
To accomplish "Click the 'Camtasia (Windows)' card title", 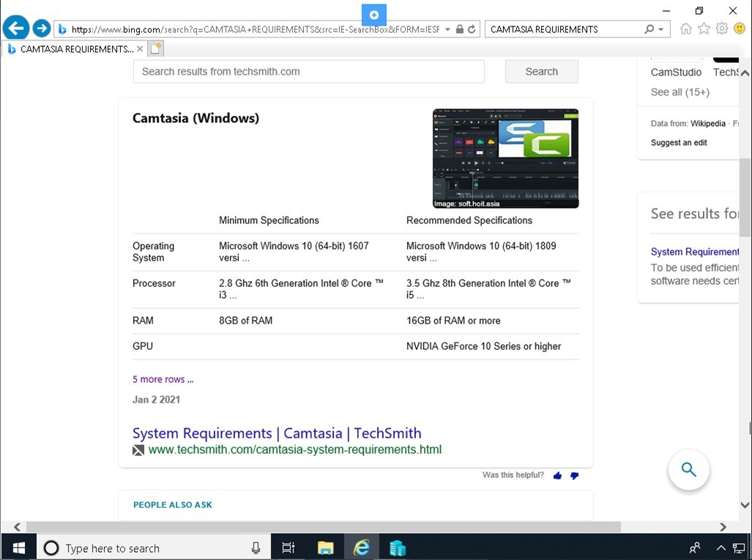I will tap(196, 118).
